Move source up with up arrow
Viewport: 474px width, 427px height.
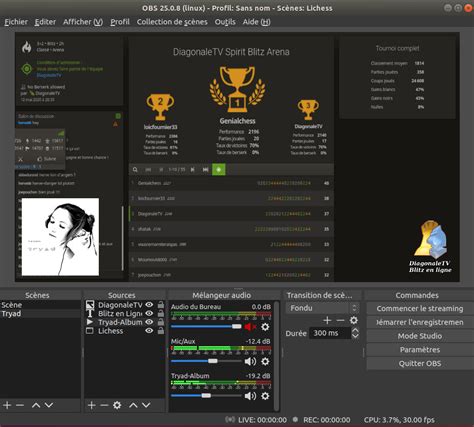point(133,405)
